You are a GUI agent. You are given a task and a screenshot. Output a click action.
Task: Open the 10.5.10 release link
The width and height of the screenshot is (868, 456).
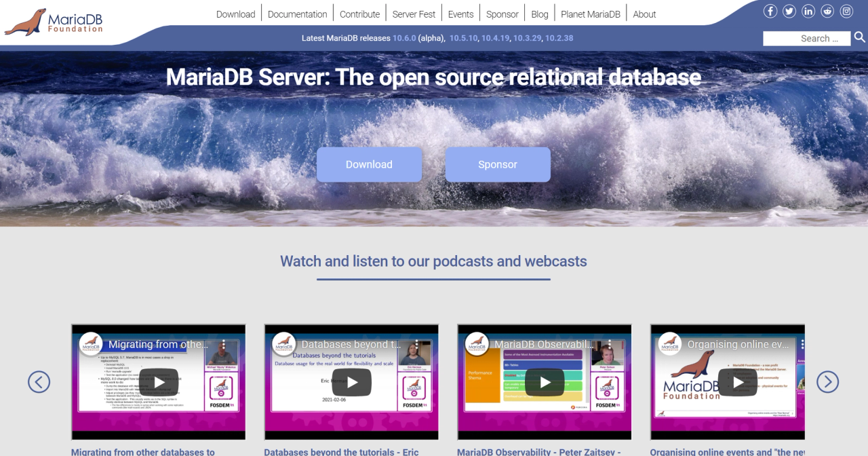click(x=464, y=38)
